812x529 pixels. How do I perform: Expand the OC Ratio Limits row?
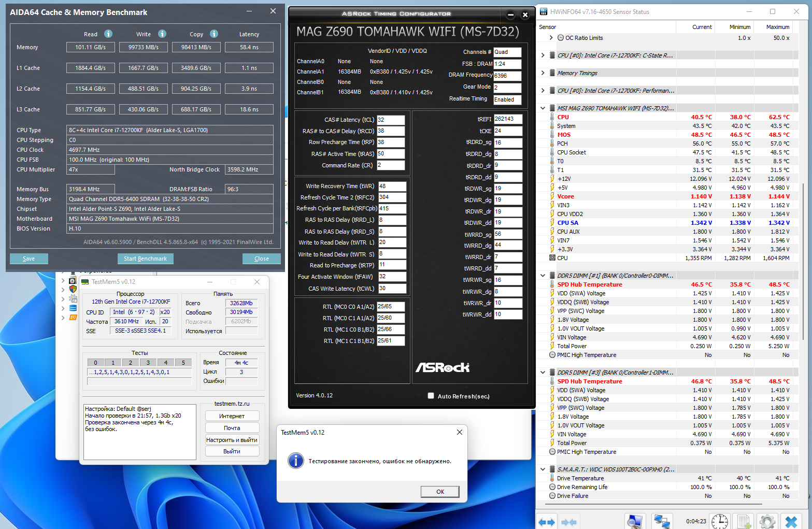pos(551,38)
